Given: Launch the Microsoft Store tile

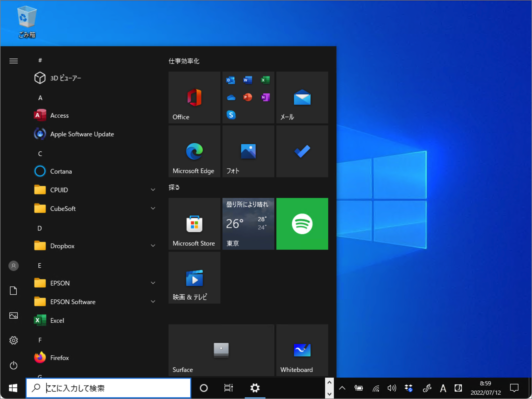Looking at the screenshot, I should pyautogui.click(x=194, y=224).
